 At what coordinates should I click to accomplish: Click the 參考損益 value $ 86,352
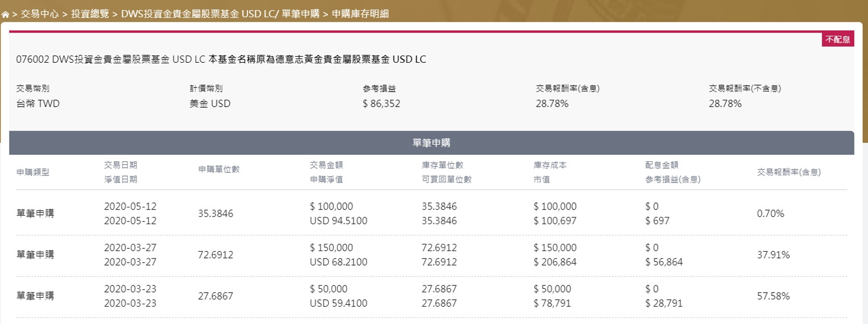[382, 104]
